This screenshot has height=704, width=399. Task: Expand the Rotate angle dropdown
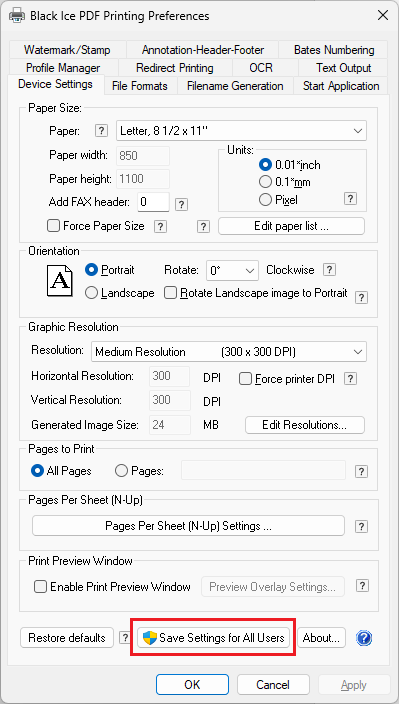[232, 271]
